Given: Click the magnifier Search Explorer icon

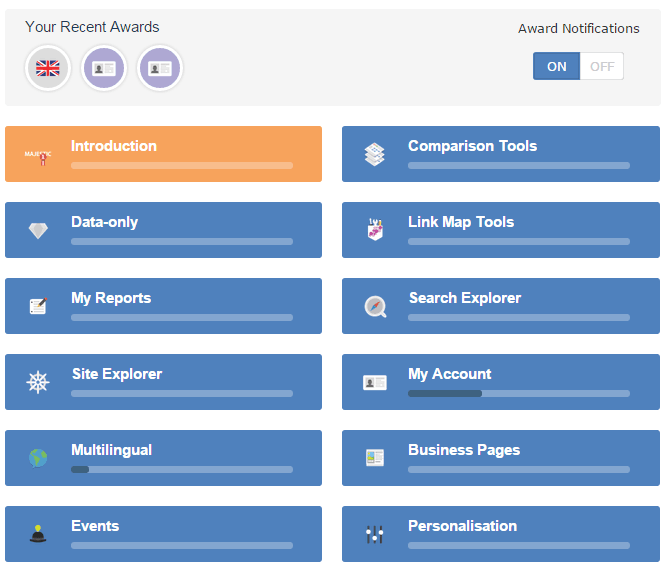Looking at the screenshot, I should point(375,306).
